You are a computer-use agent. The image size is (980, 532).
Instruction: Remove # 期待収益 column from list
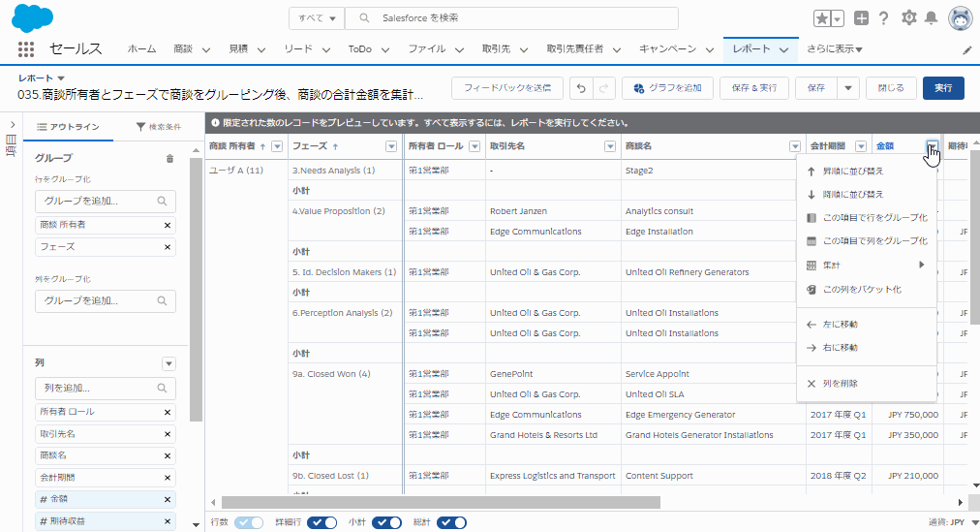click(x=168, y=521)
